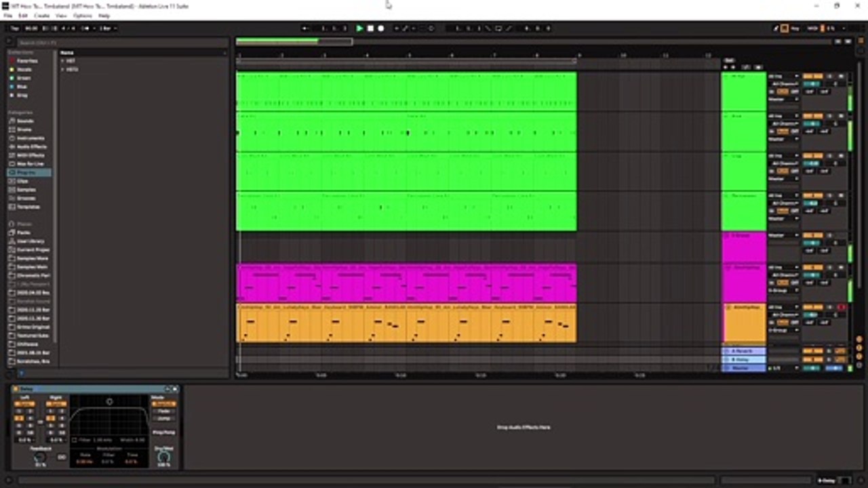Adjust the Delay Dry/Wet knob
This screenshot has width=868, height=488.
click(163, 457)
